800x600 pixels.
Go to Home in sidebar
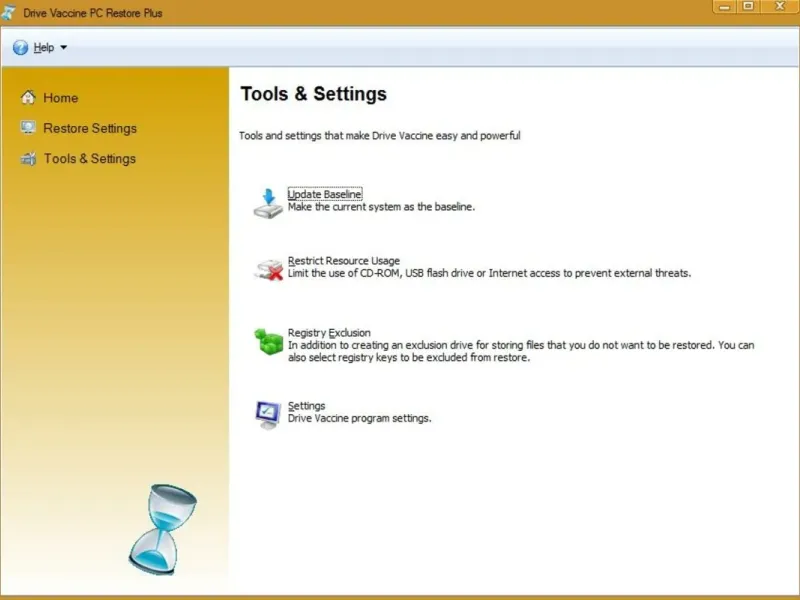61,98
